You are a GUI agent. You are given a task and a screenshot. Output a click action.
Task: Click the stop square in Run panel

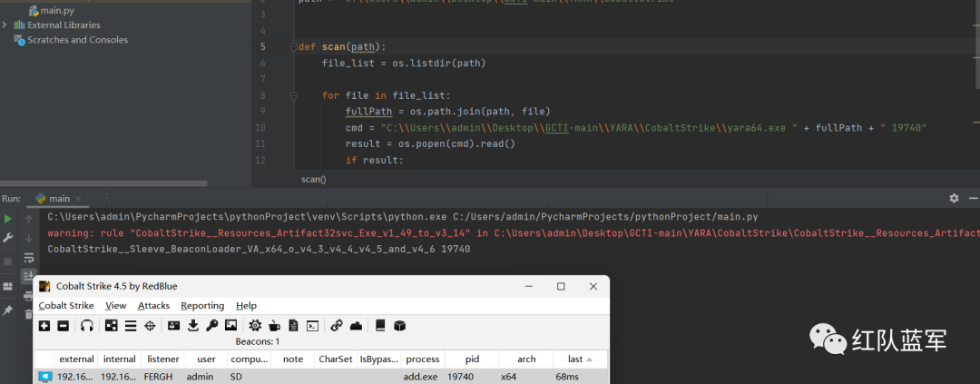coord(8,261)
